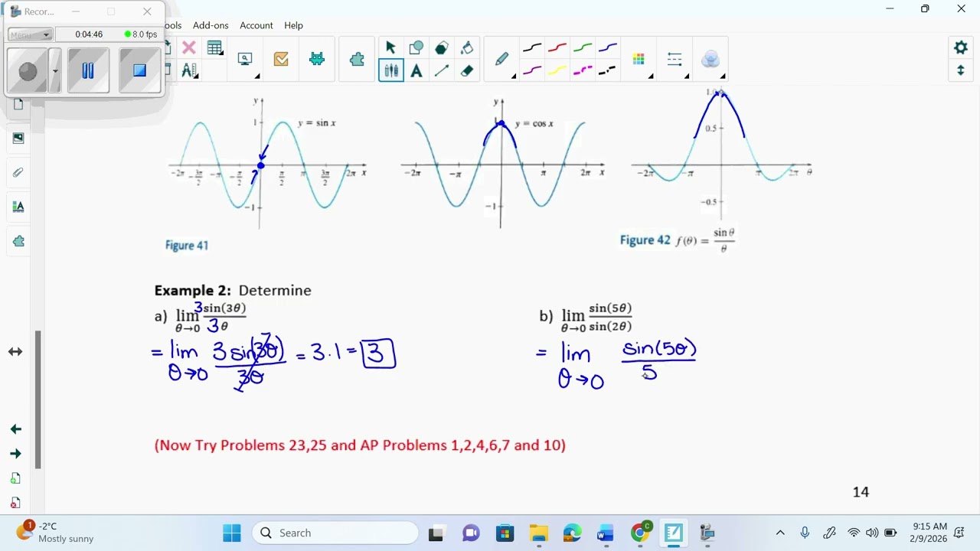Open the puzzle piece add-ons icon
980x551 pixels.
[x=357, y=59]
